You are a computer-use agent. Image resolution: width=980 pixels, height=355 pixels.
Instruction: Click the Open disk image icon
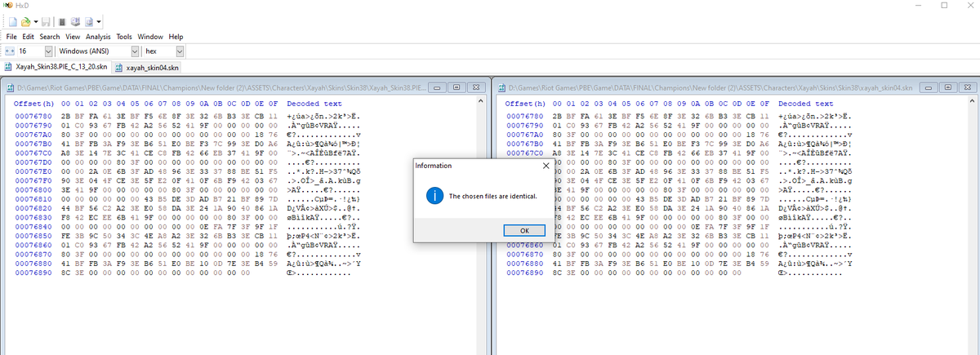[89, 21]
